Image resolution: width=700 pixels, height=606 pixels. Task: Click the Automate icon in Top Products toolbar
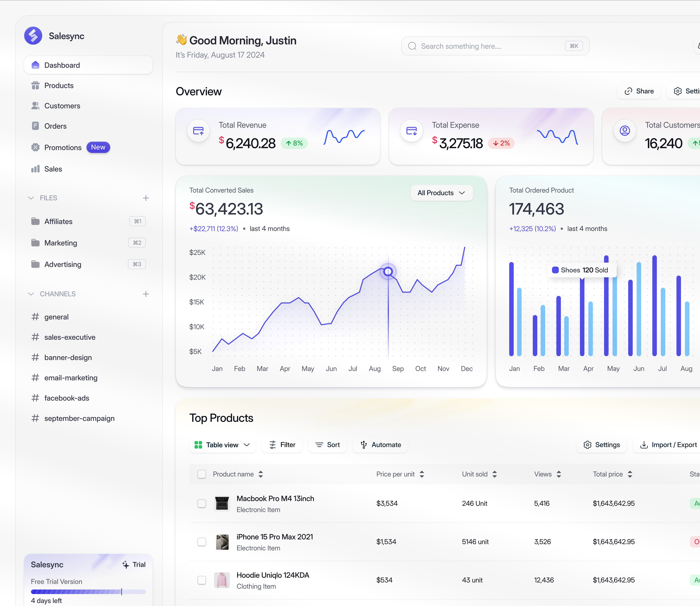(364, 445)
